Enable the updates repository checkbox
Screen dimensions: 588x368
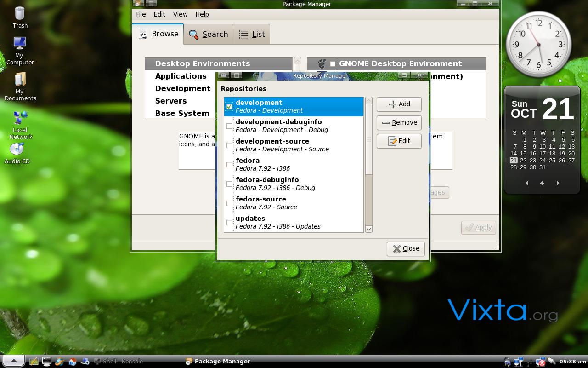pos(229,223)
